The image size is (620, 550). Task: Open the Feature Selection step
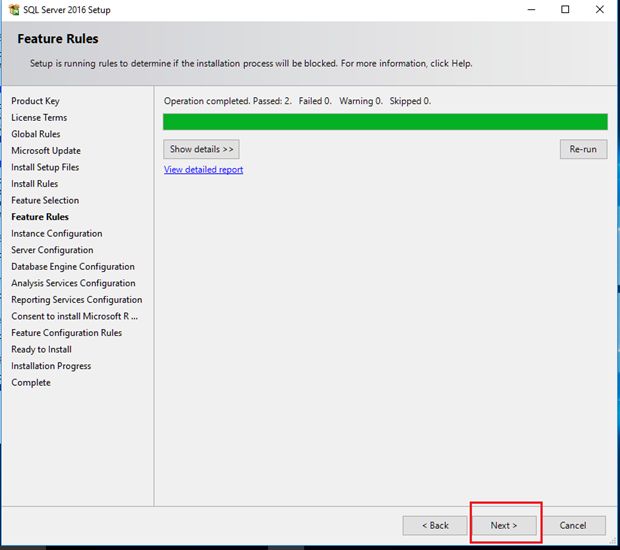tap(45, 201)
